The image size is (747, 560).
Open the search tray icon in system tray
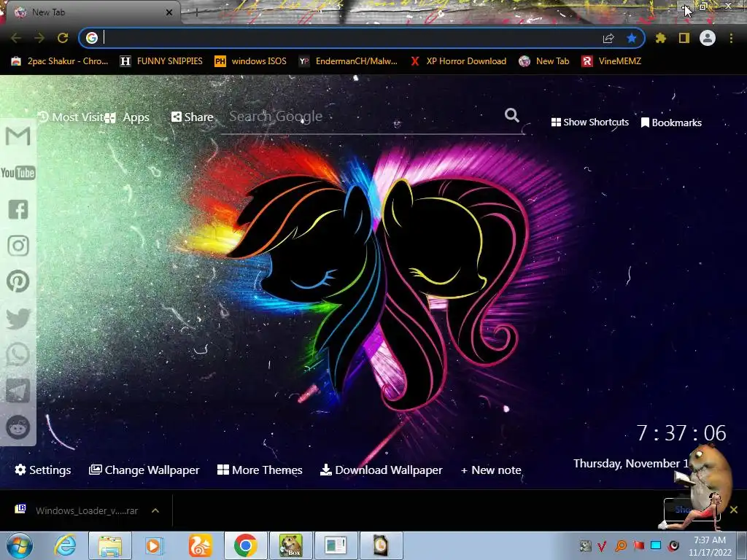[621, 545]
